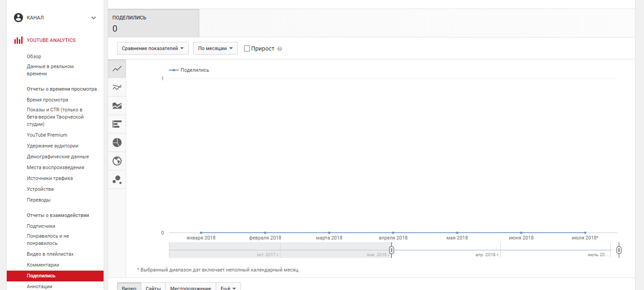Open the По месяцам dropdown
The image size is (644, 290).
click(215, 48)
